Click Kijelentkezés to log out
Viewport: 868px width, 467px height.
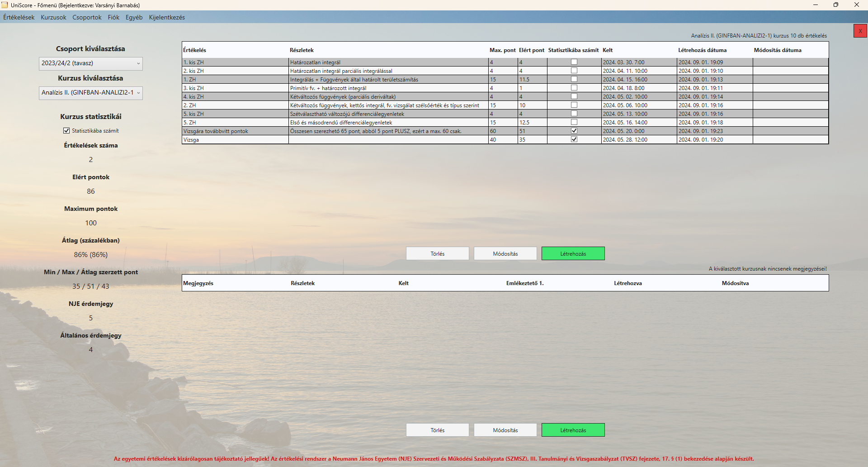[166, 17]
